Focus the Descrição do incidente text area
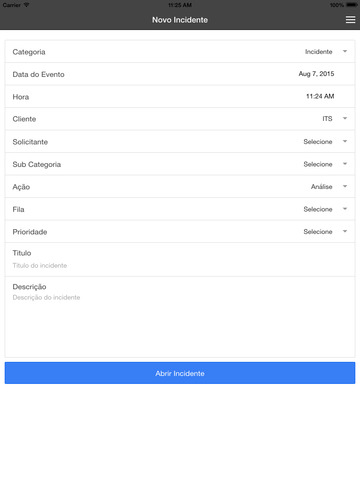Screen dimensions: 360x480 pyautogui.click(x=180, y=322)
